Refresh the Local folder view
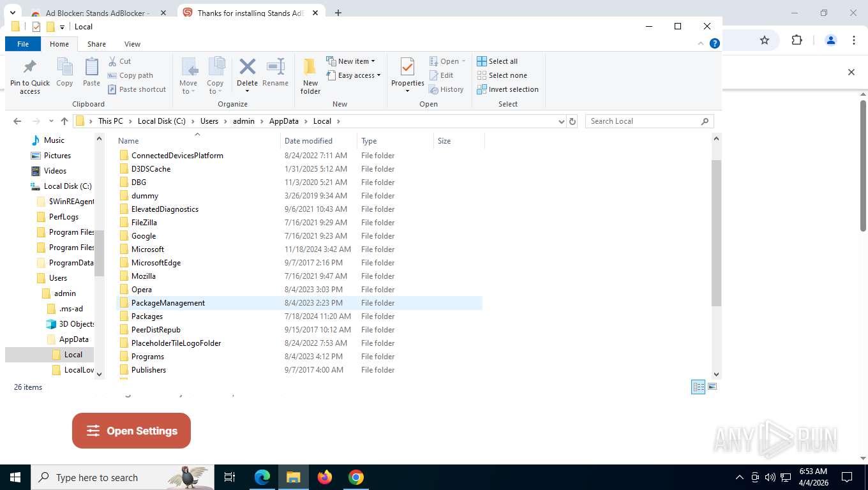 coord(572,121)
